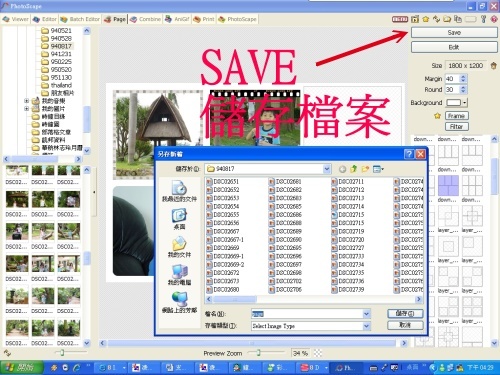500x375 pixels.
Task: Click the dialog Back navigation icon
Action: point(342,169)
